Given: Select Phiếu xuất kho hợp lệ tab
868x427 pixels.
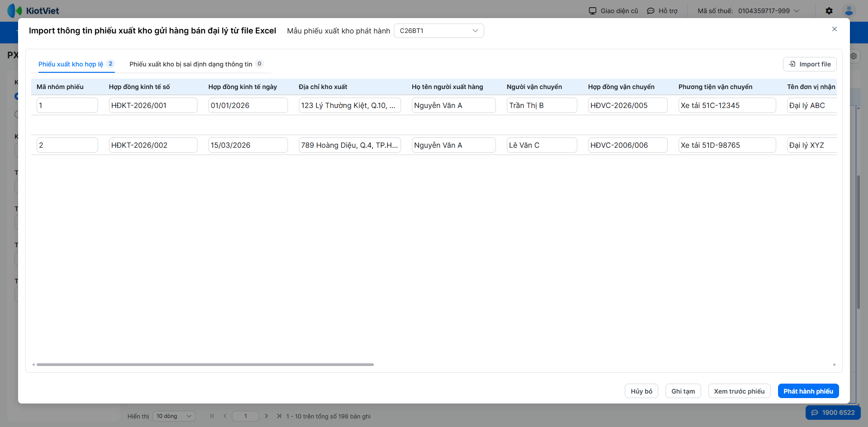Looking at the screenshot, I should pyautogui.click(x=76, y=64).
